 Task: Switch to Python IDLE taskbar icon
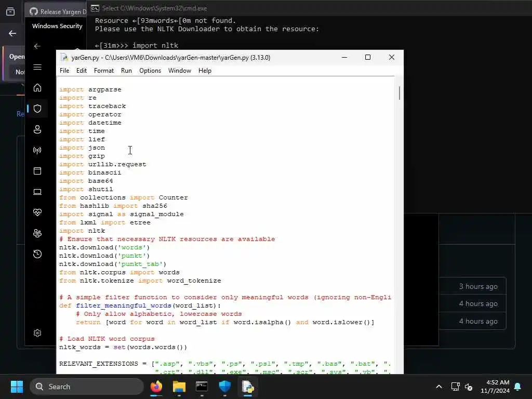(x=248, y=387)
